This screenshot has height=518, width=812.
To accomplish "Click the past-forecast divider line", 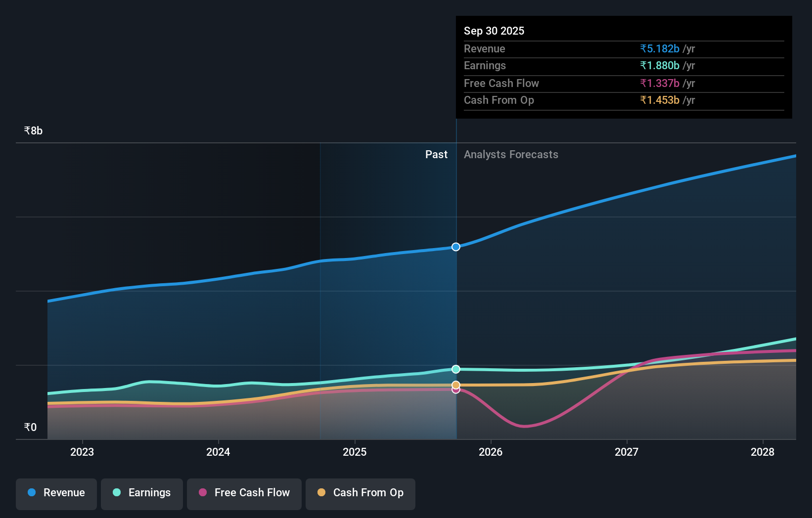I will [x=456, y=297].
